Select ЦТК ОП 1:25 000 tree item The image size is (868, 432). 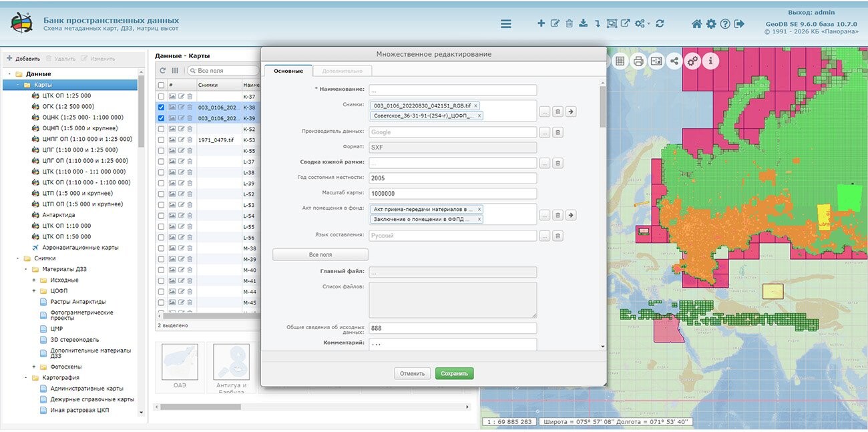(x=62, y=96)
